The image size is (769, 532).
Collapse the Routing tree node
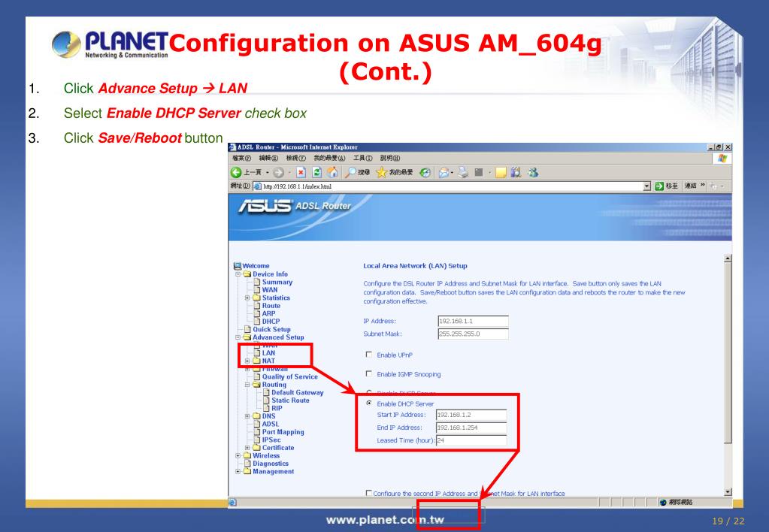(247, 385)
